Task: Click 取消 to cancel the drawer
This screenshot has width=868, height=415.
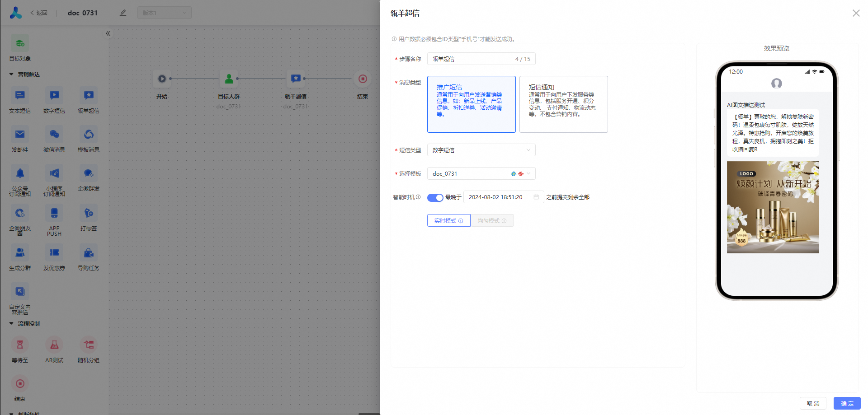Action: click(x=813, y=403)
